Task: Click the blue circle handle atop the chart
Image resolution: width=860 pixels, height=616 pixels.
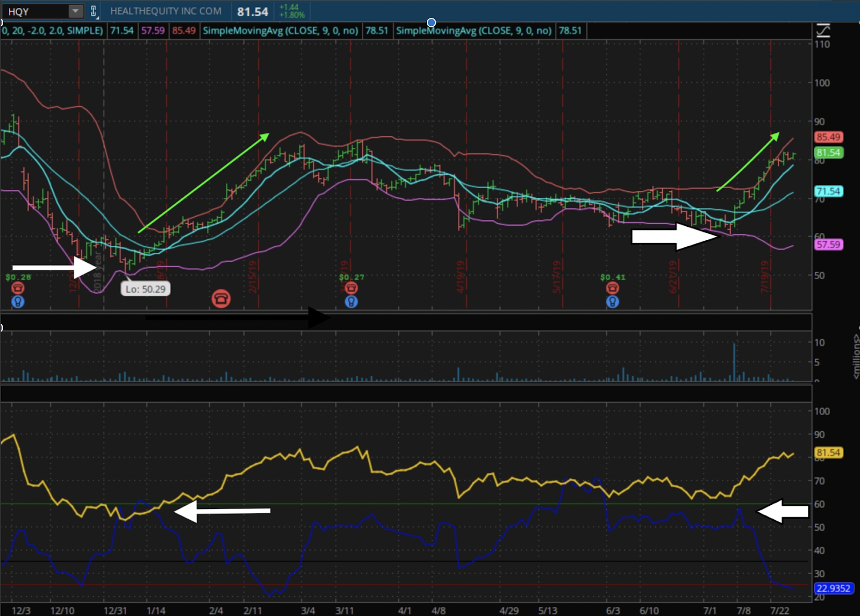Action: click(x=431, y=23)
